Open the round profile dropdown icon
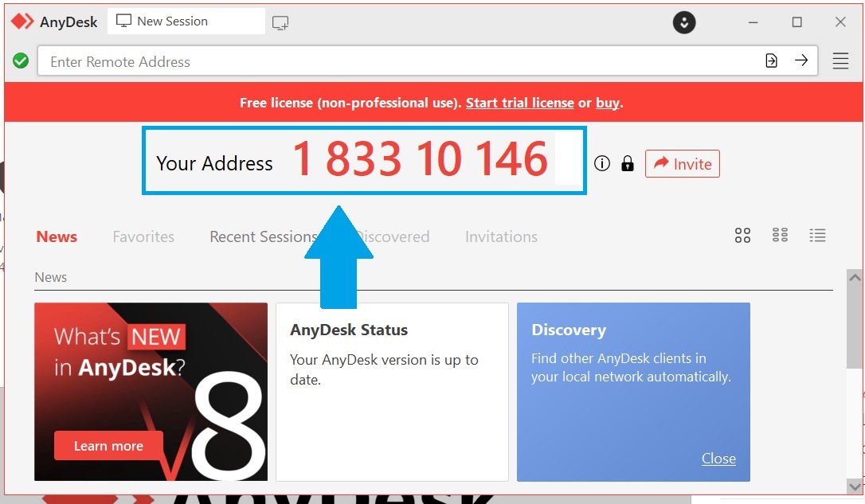The height and width of the screenshot is (504, 865). point(684,22)
